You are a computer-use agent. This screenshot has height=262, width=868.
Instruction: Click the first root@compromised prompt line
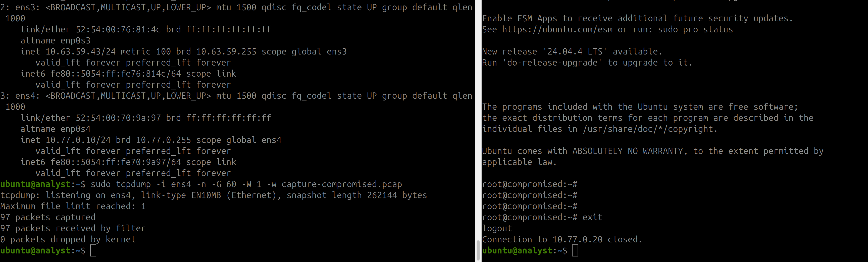coord(530,184)
